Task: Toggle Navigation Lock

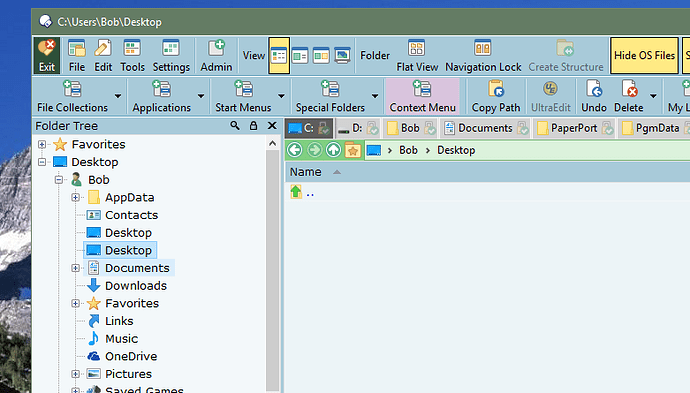Action: pyautogui.click(x=483, y=55)
